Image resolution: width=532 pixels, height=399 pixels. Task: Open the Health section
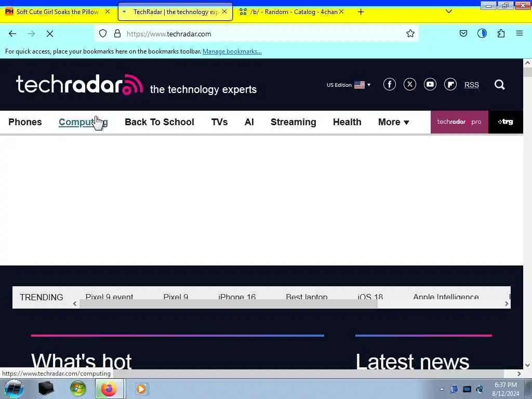(x=347, y=122)
